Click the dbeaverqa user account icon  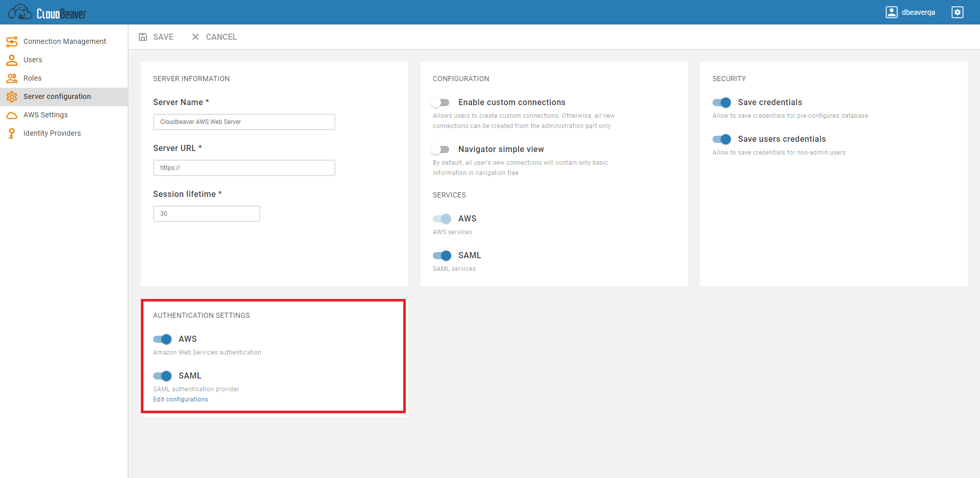coord(891,12)
